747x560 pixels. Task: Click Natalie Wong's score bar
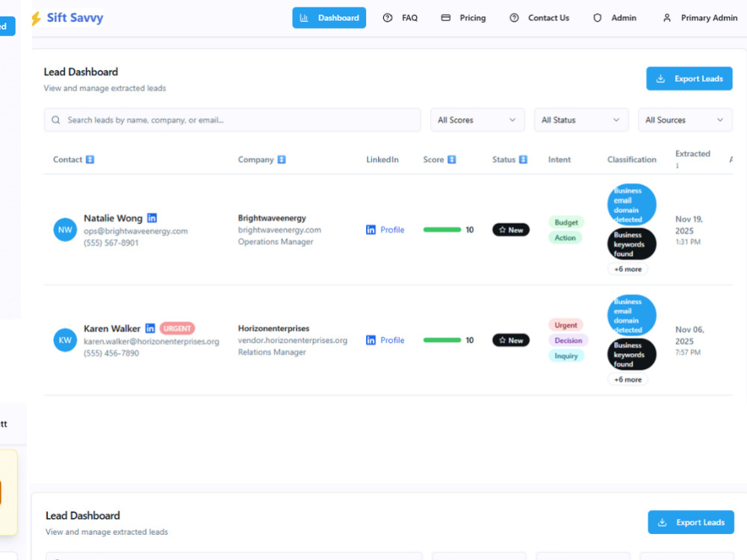coord(442,230)
